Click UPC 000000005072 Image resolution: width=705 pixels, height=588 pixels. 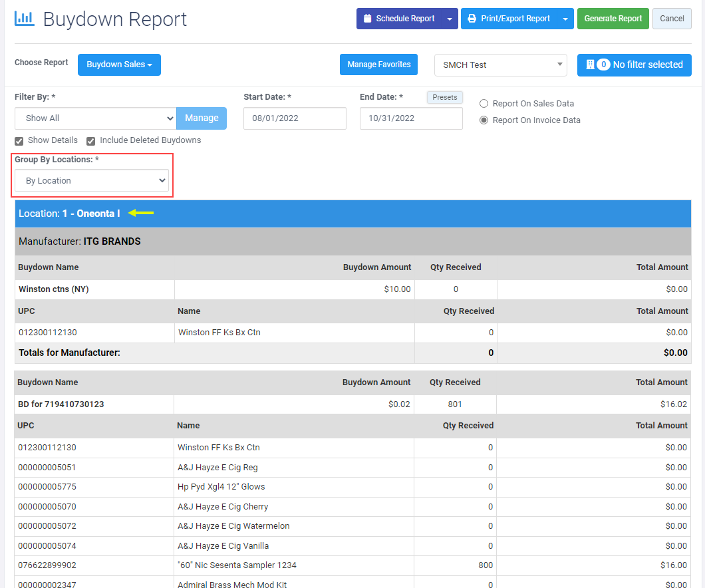47,526
